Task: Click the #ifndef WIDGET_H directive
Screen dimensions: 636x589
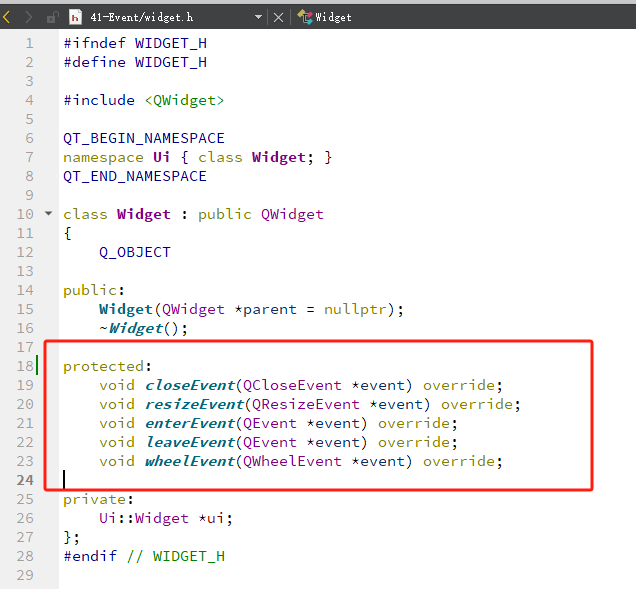Action: point(135,43)
